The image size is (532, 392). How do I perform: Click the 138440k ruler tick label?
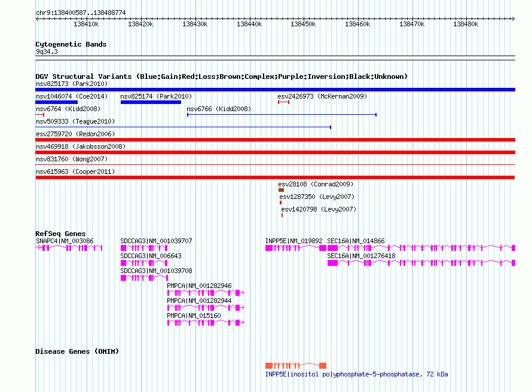tap(249, 24)
